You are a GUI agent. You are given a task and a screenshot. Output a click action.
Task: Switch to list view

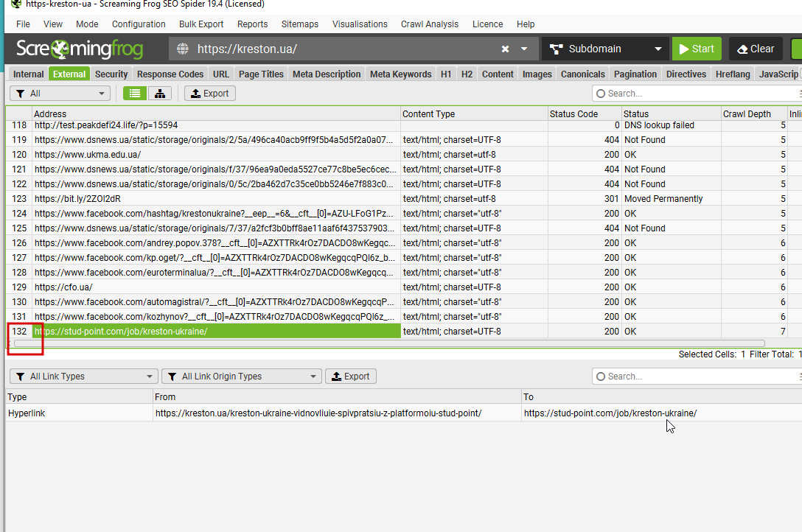click(x=135, y=94)
